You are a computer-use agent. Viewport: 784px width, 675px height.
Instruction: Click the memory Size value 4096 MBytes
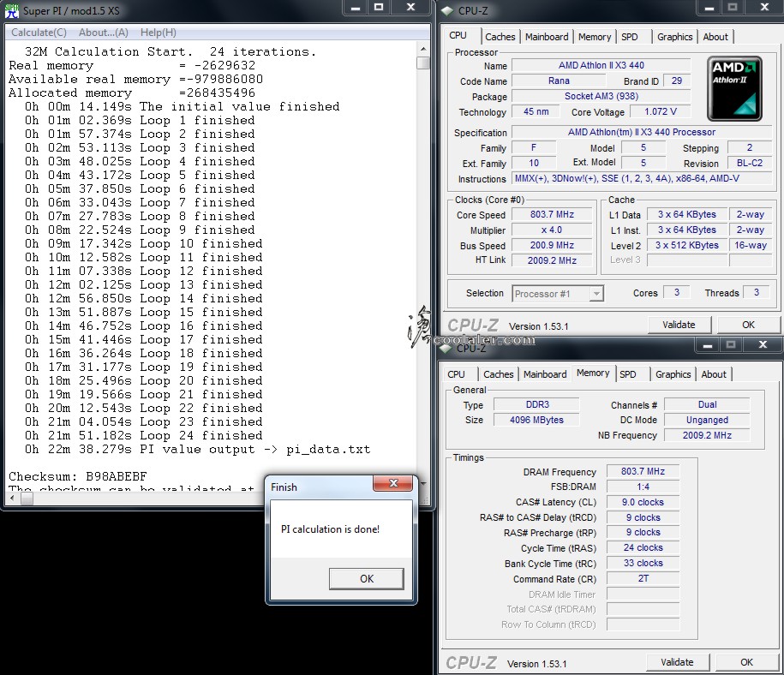point(537,420)
